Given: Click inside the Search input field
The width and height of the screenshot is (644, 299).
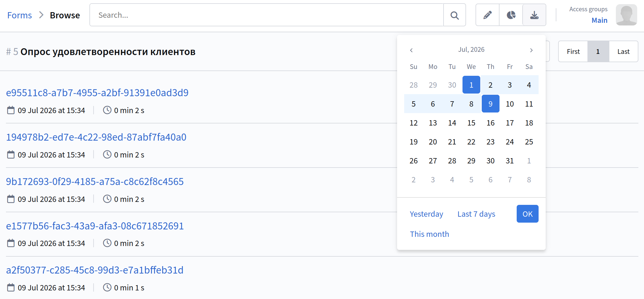Looking at the screenshot, I should [x=266, y=15].
